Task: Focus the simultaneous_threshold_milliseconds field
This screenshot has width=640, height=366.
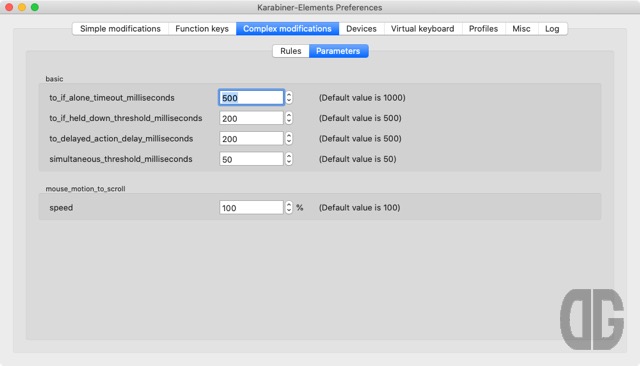Action: pos(251,159)
